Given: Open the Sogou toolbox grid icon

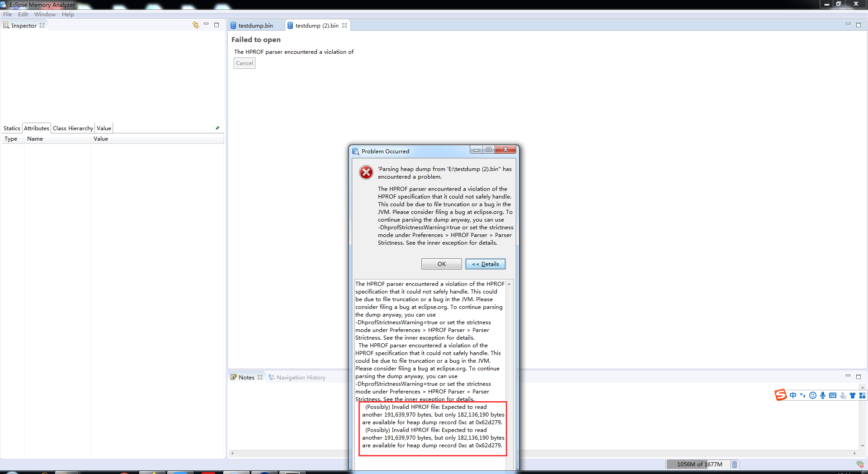Looking at the screenshot, I should point(863,396).
